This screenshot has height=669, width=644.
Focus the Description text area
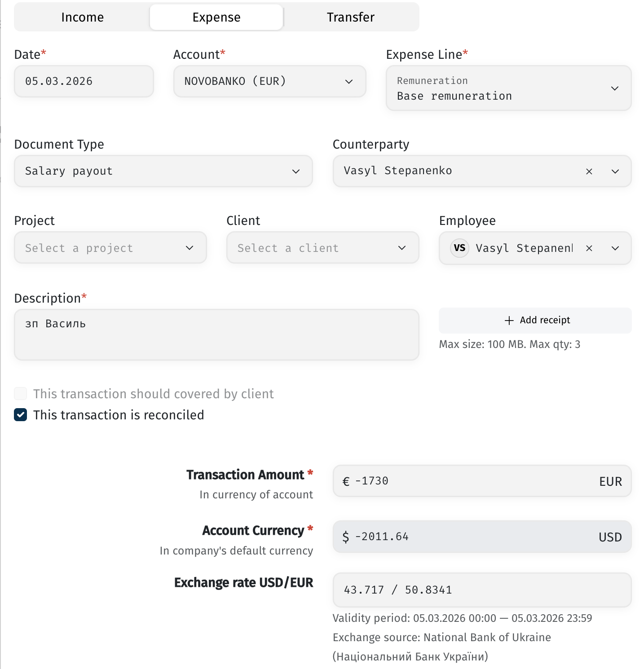216,334
